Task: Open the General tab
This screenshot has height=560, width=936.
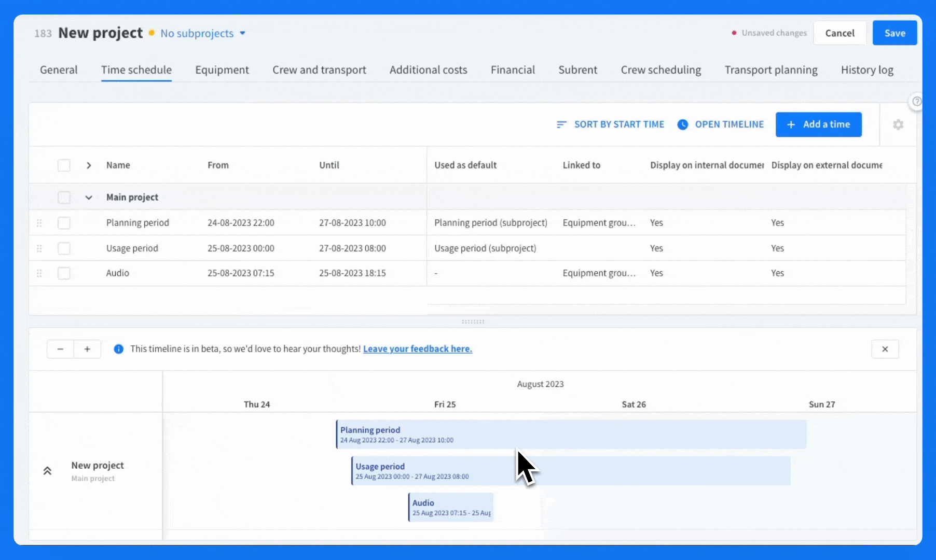Action: (59, 70)
